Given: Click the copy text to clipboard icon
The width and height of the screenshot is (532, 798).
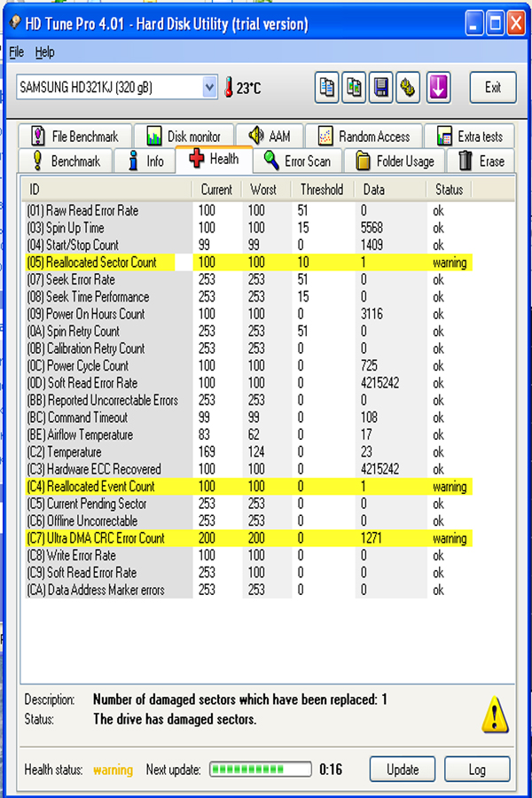Looking at the screenshot, I should [x=328, y=87].
